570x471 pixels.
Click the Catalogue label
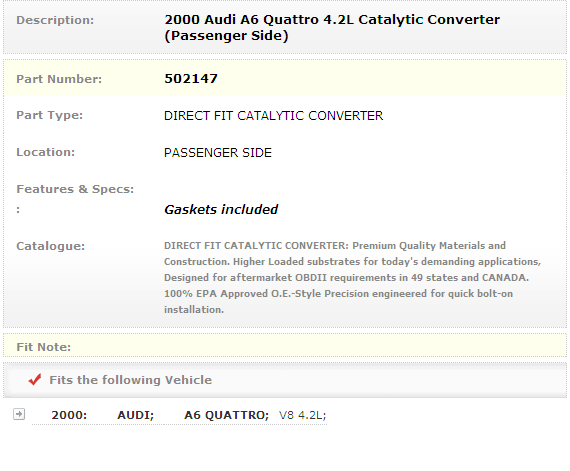50,246
